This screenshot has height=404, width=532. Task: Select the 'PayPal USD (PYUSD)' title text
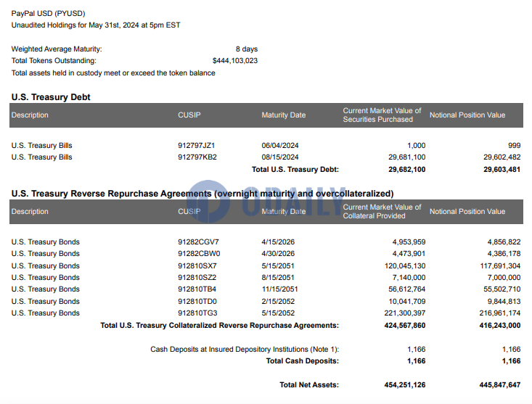coord(48,14)
